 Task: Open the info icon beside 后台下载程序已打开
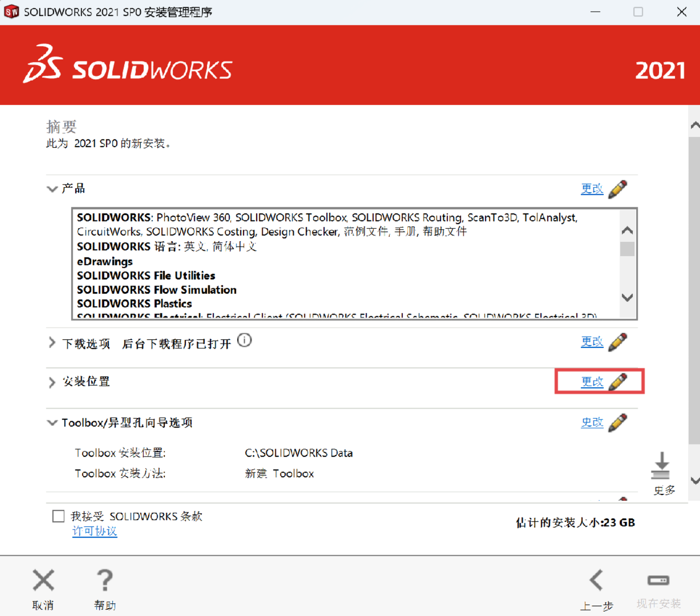pyautogui.click(x=245, y=341)
